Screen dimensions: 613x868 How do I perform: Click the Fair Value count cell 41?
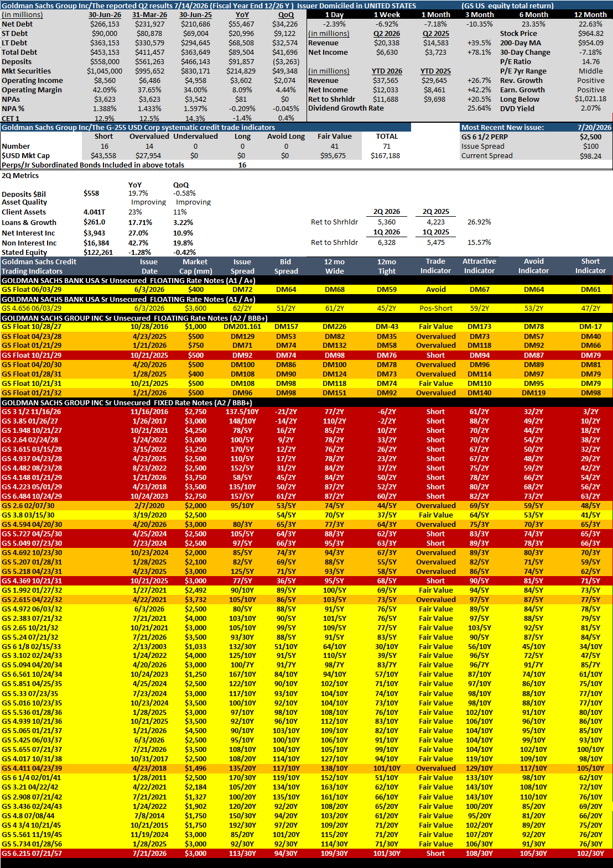click(x=335, y=146)
